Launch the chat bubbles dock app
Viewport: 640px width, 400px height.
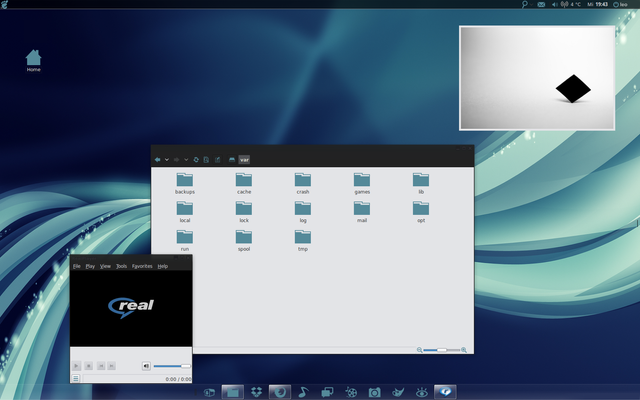(327, 392)
